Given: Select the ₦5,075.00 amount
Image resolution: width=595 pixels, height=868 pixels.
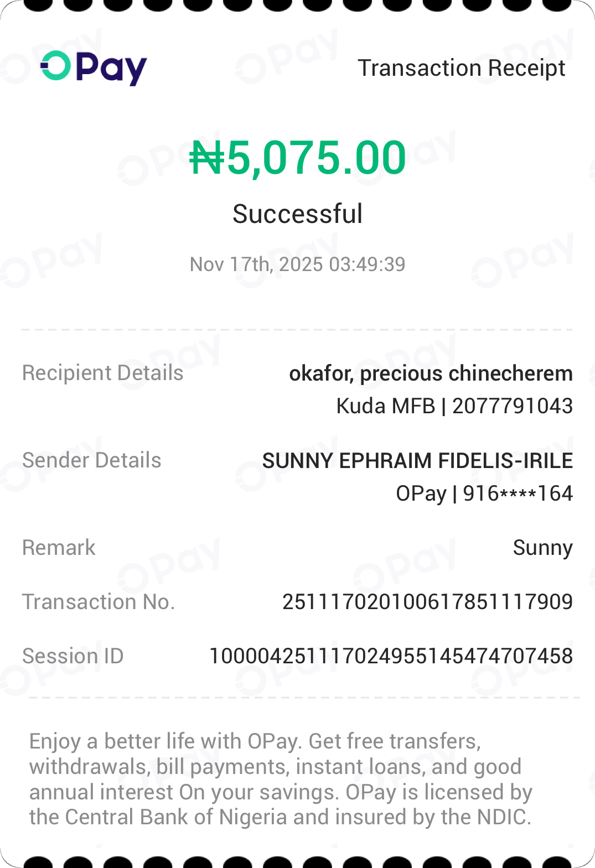Looking at the screenshot, I should point(298,158).
